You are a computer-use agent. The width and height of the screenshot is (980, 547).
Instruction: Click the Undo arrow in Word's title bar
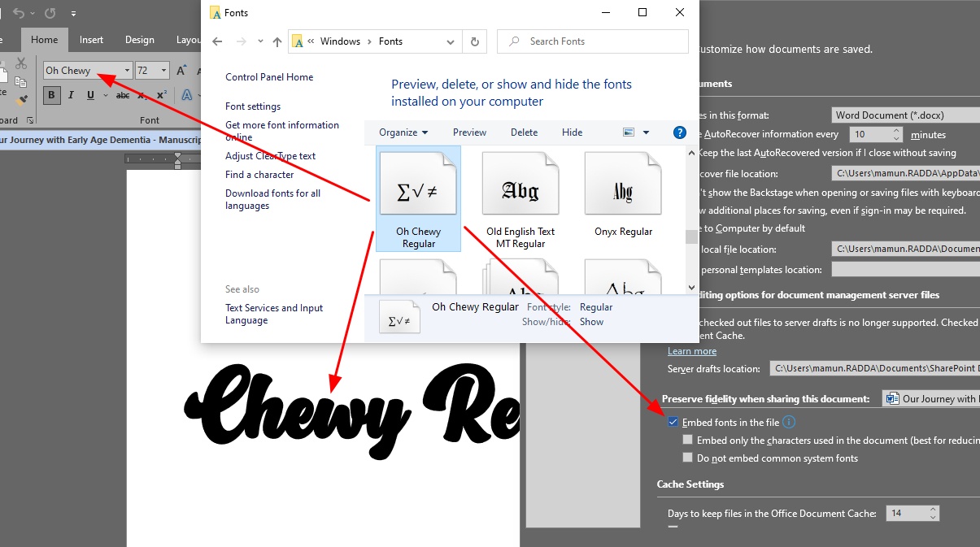pos(17,13)
